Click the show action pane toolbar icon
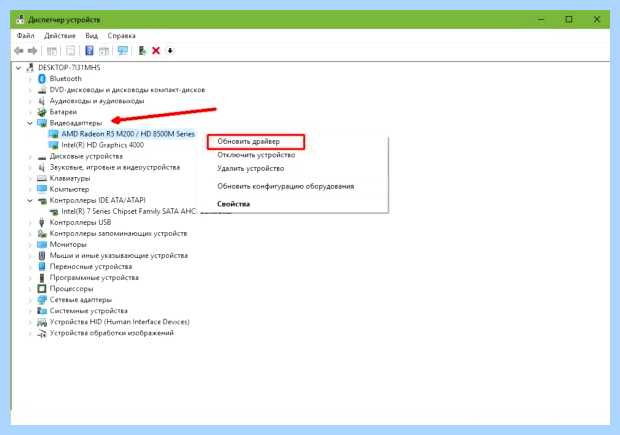This screenshot has width=620, height=435. point(104,51)
